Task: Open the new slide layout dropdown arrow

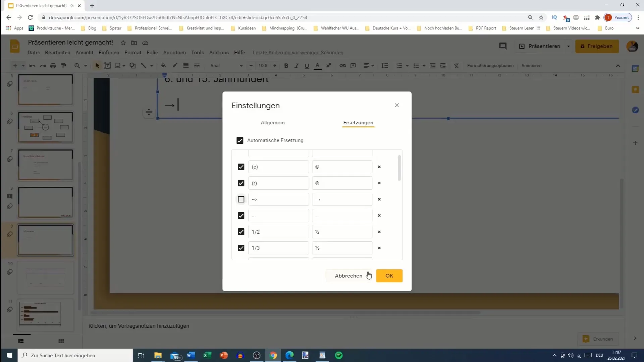Action: (23, 66)
